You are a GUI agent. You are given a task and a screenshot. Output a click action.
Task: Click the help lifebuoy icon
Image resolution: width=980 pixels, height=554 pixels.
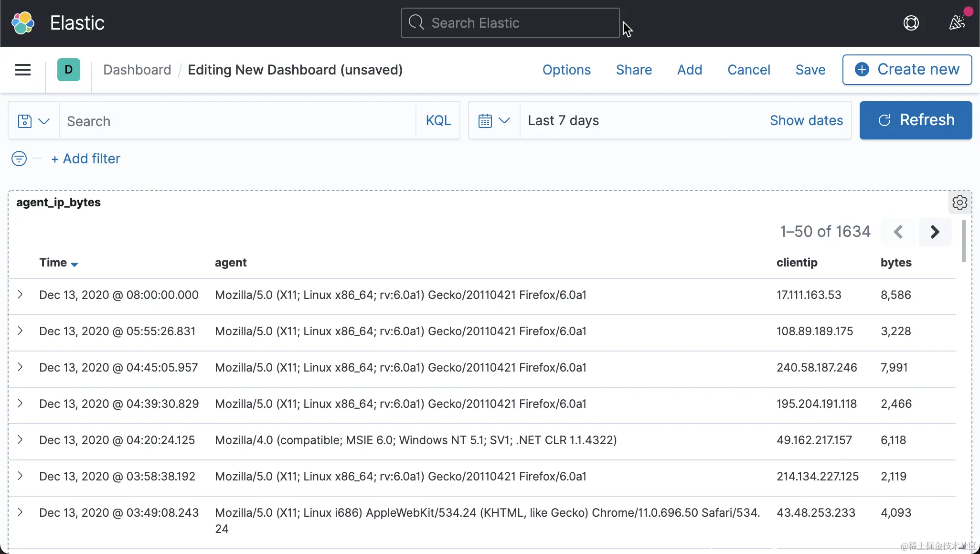click(911, 23)
